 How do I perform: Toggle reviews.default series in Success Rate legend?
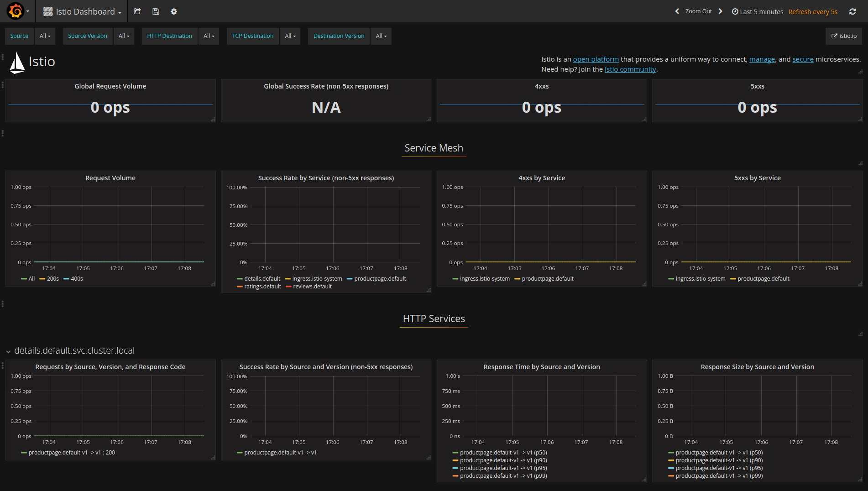(312, 286)
